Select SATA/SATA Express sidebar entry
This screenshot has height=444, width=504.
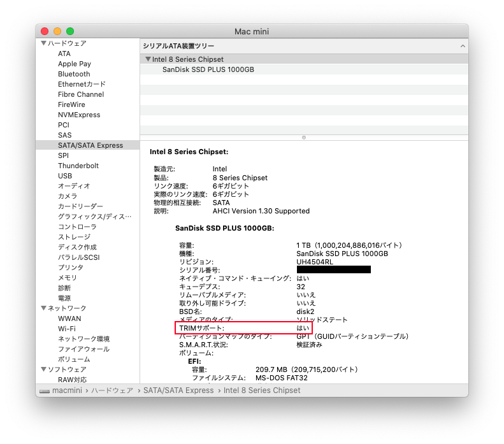click(88, 145)
